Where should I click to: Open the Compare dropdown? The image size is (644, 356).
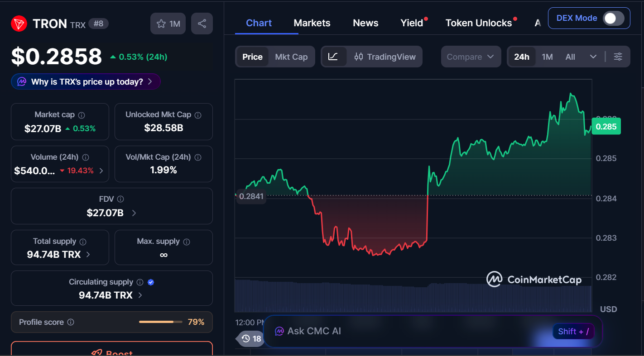(471, 57)
